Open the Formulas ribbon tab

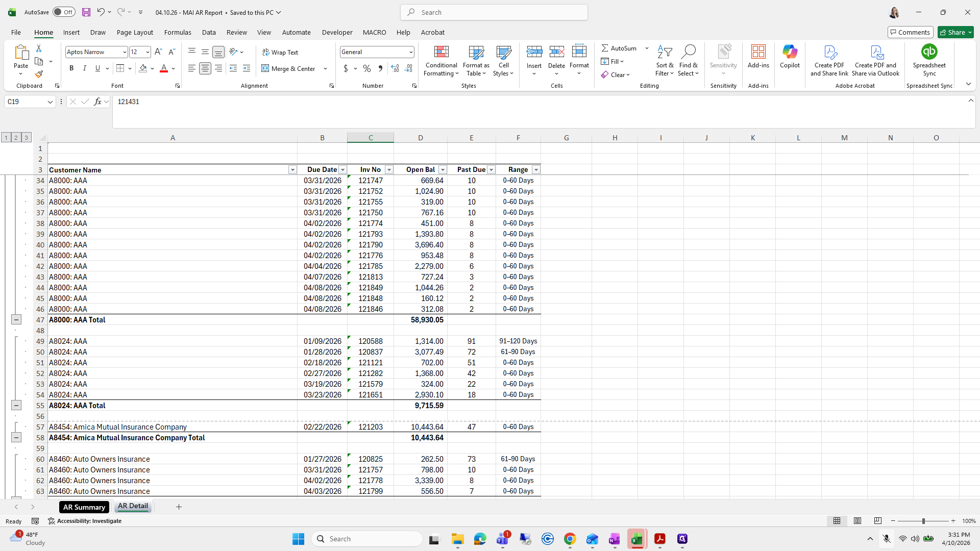pyautogui.click(x=178, y=32)
